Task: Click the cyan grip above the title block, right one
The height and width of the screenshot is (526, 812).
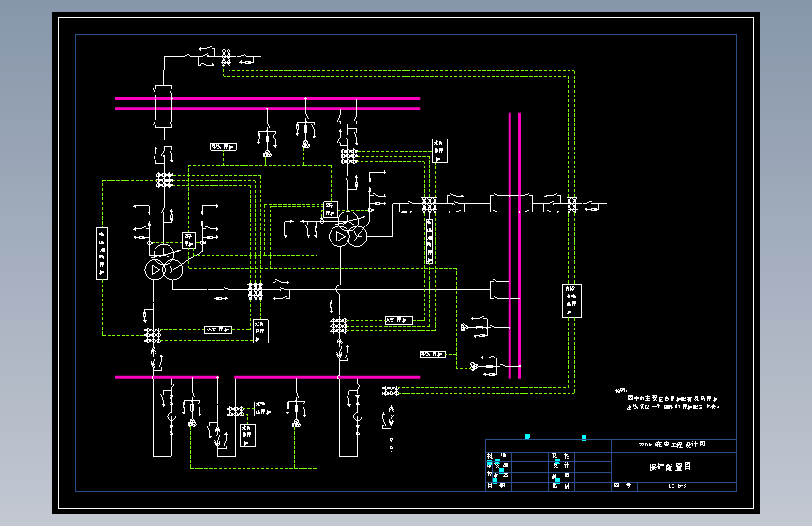Action: point(583,438)
